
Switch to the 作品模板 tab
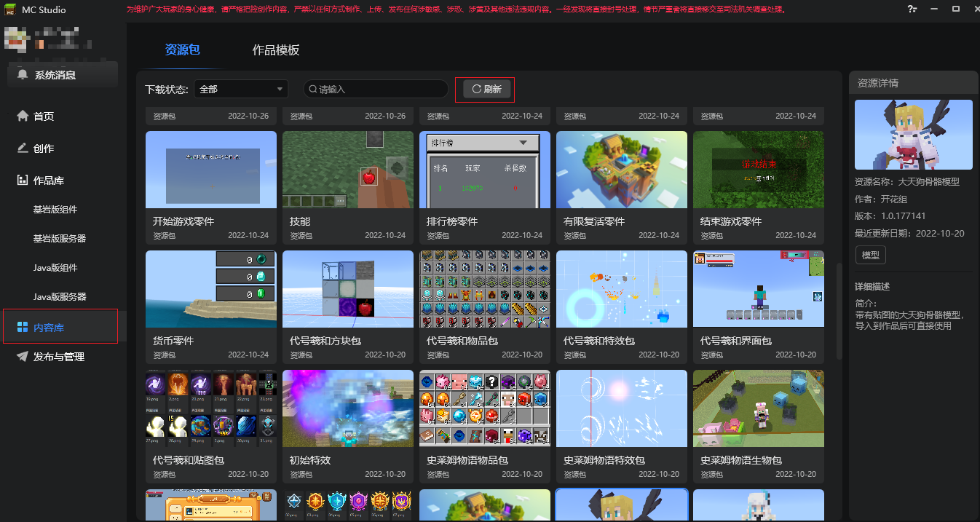pyautogui.click(x=276, y=50)
